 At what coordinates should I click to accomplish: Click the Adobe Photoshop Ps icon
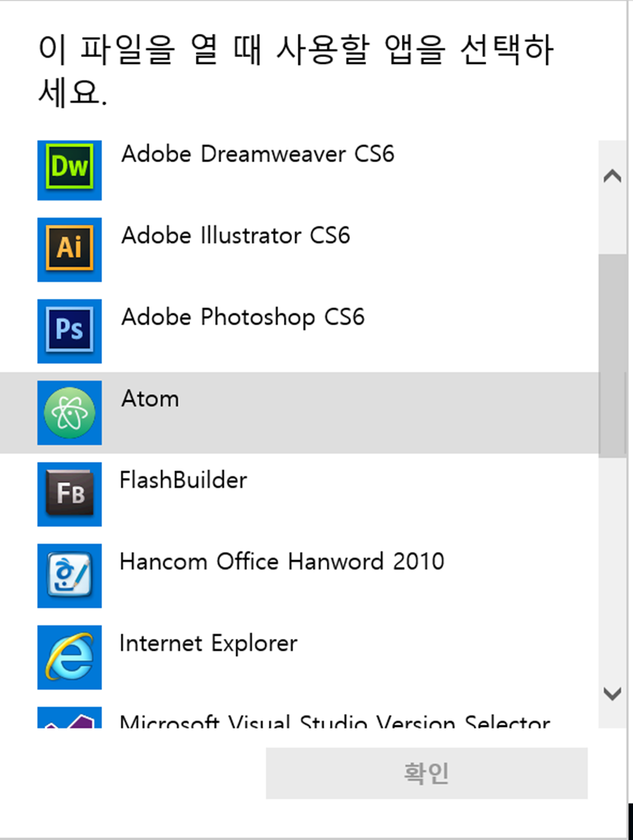click(70, 331)
